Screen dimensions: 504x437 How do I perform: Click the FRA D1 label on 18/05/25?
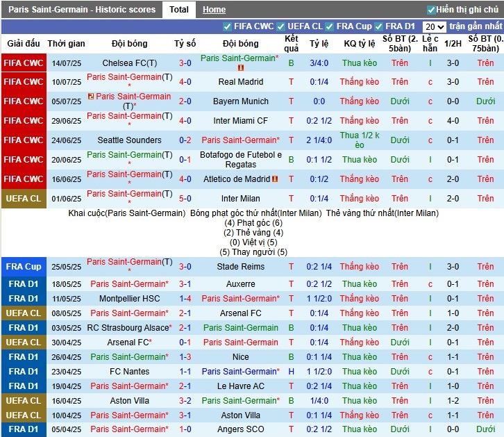[24, 284]
